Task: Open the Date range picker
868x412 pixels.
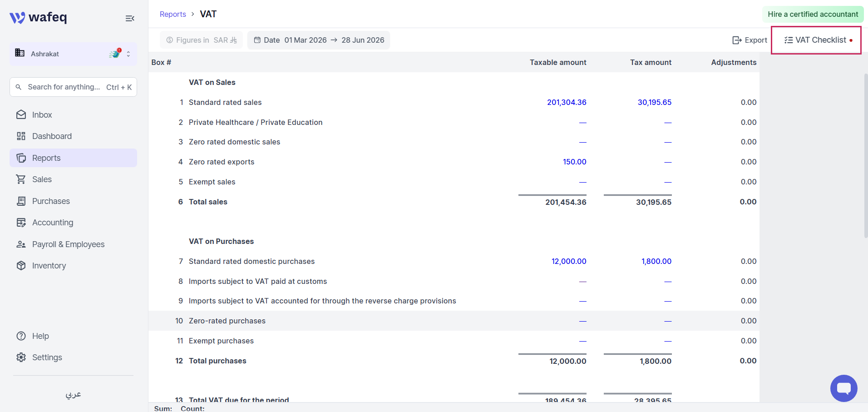Action: pyautogui.click(x=319, y=40)
